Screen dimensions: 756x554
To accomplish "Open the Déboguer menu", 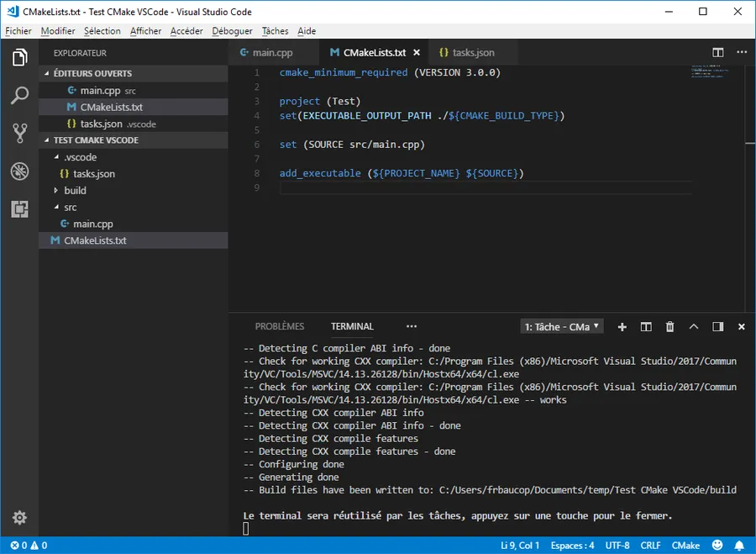I will [232, 31].
